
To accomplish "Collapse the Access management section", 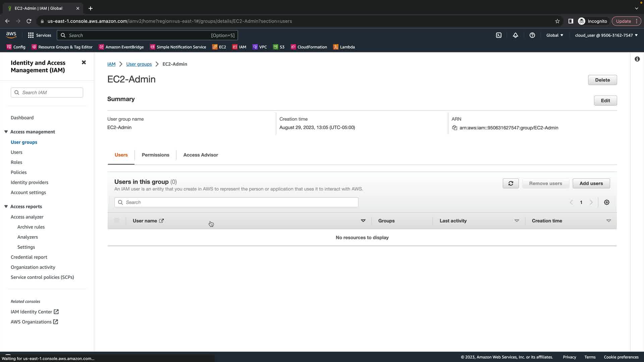I will click(6, 132).
